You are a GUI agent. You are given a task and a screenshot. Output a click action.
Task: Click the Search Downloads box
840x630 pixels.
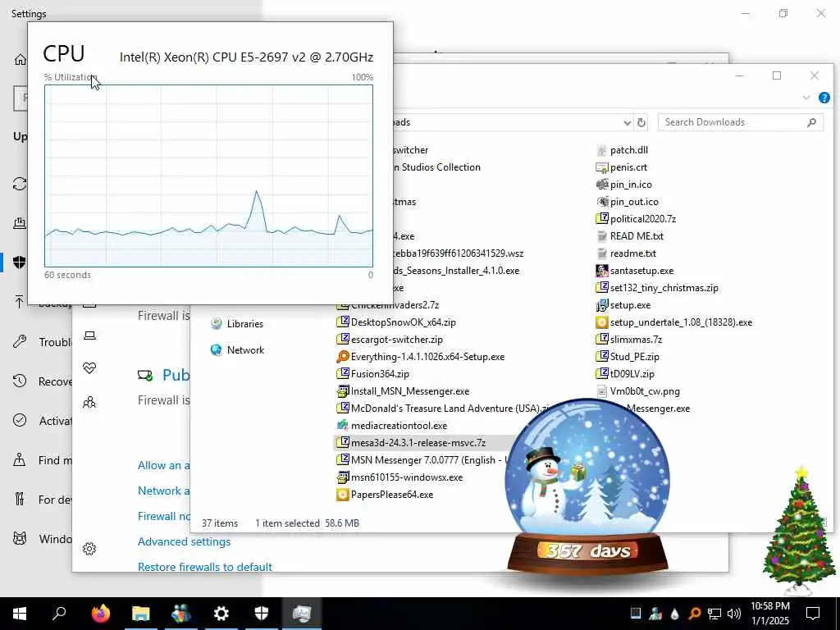[x=741, y=122]
